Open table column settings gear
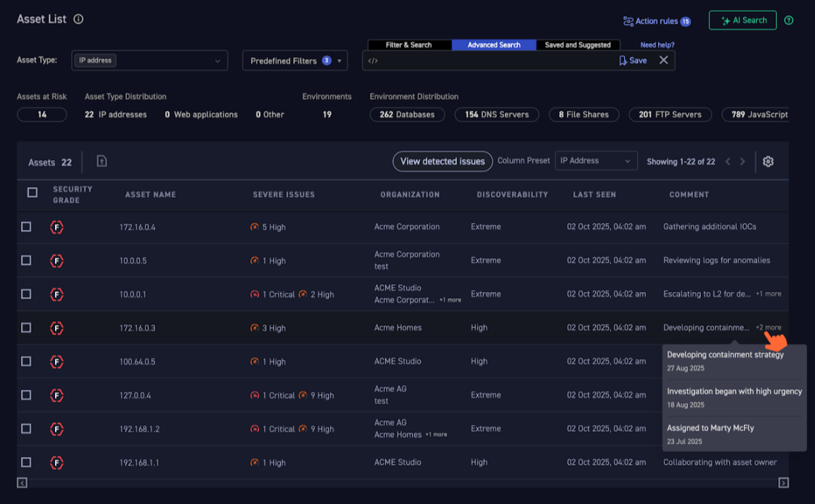Viewport: 815px width, 504px height. tap(768, 161)
